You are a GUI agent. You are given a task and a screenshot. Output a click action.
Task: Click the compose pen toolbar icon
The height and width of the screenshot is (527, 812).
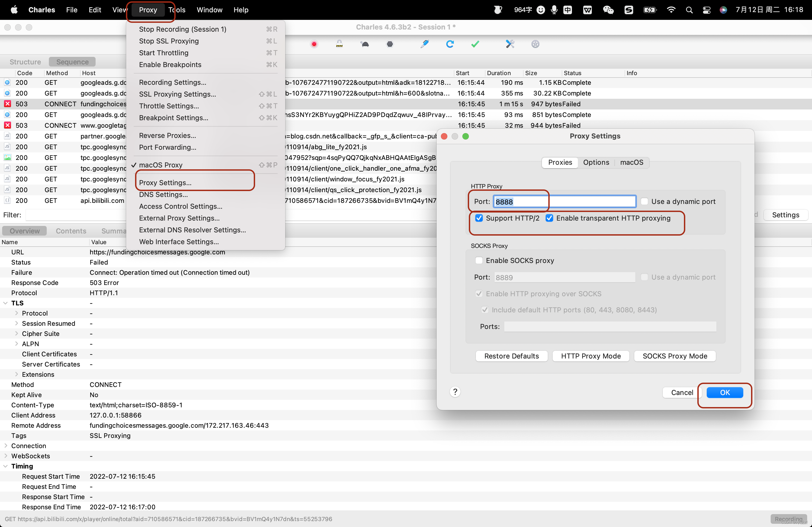click(425, 44)
